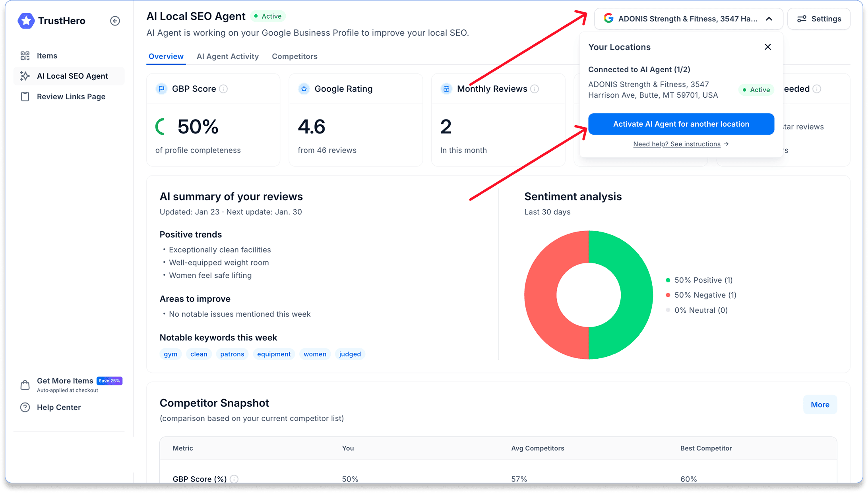
Task: Click the green Positive donut segment
Action: pyautogui.click(x=636, y=295)
